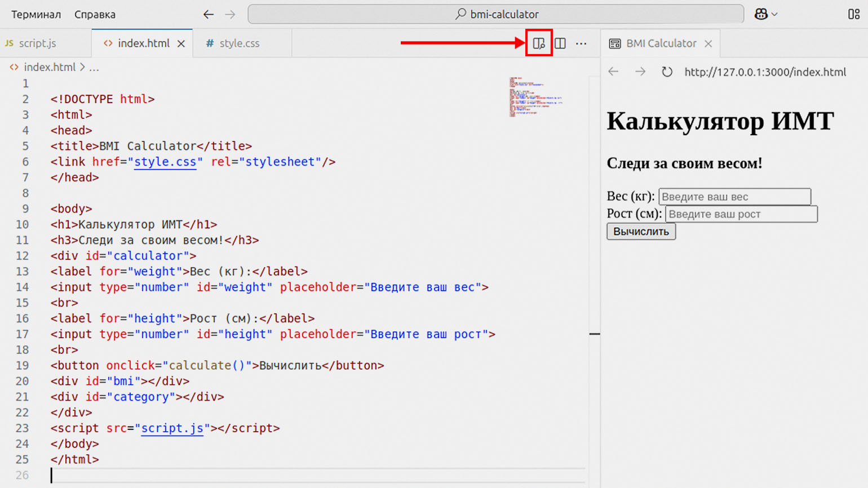Open the editor More Actions ellipsis menu
The image size is (868, 488).
pyautogui.click(x=581, y=43)
